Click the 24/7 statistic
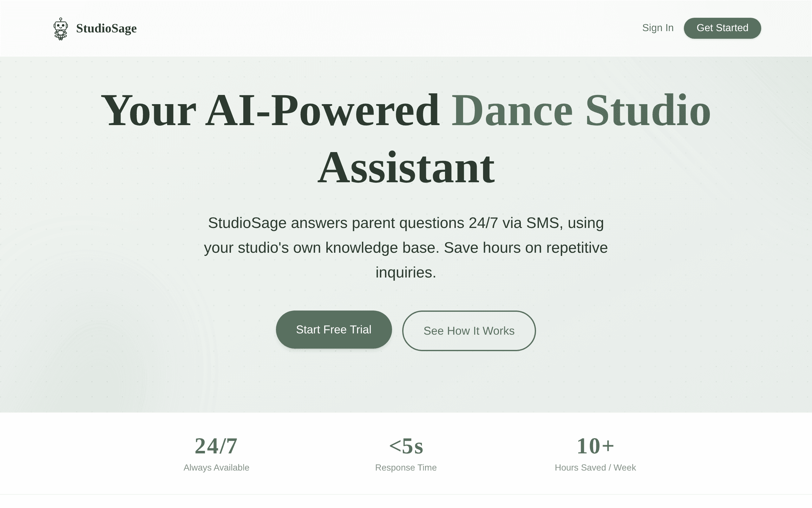The width and height of the screenshot is (812, 508). point(216,446)
